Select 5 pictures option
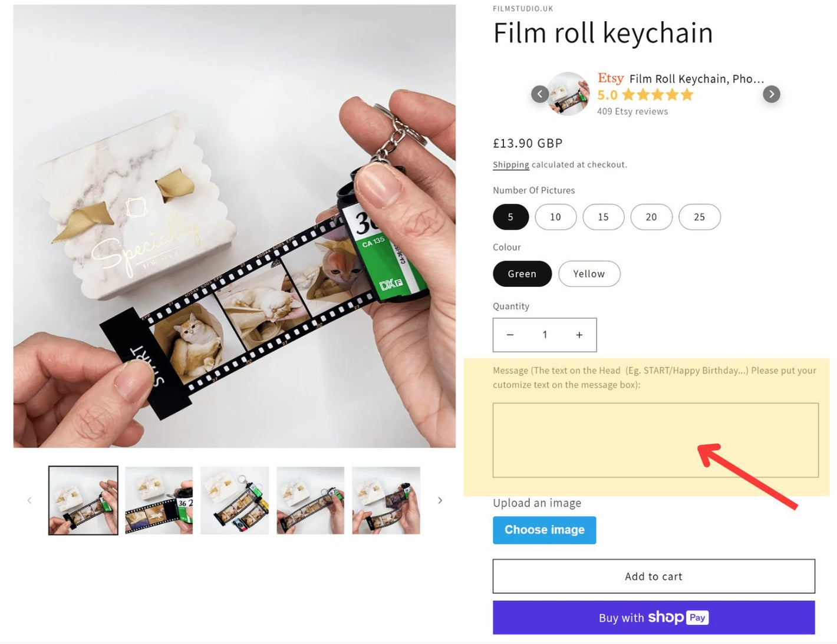Image resolution: width=837 pixels, height=644 pixels. pyautogui.click(x=510, y=217)
